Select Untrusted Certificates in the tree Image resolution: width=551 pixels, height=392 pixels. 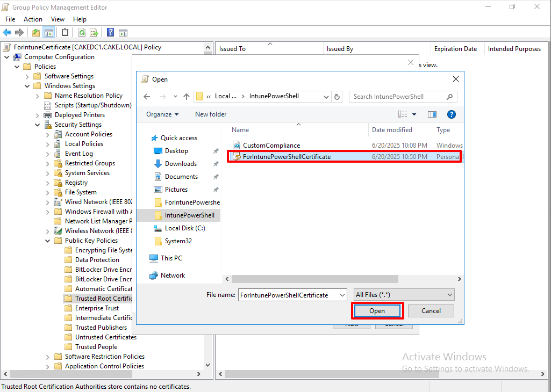coord(106,337)
